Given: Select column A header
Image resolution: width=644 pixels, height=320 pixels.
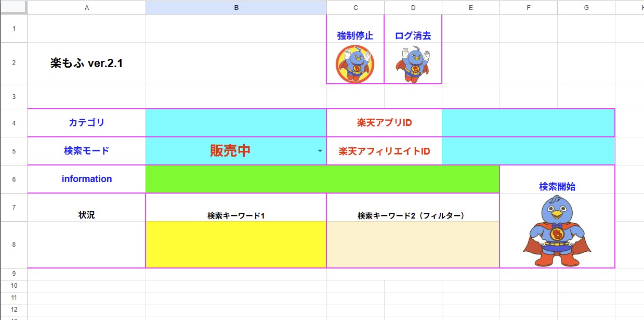Looking at the screenshot, I should click(86, 7).
